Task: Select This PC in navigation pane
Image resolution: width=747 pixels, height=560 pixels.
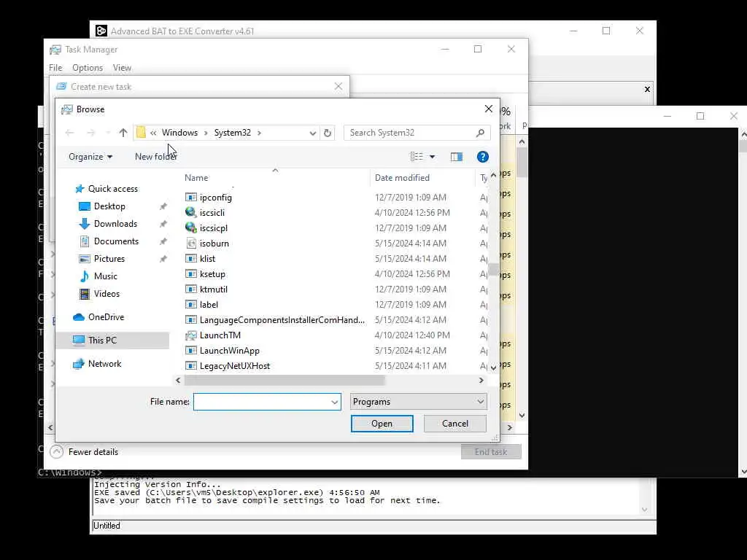Action: [x=102, y=340]
